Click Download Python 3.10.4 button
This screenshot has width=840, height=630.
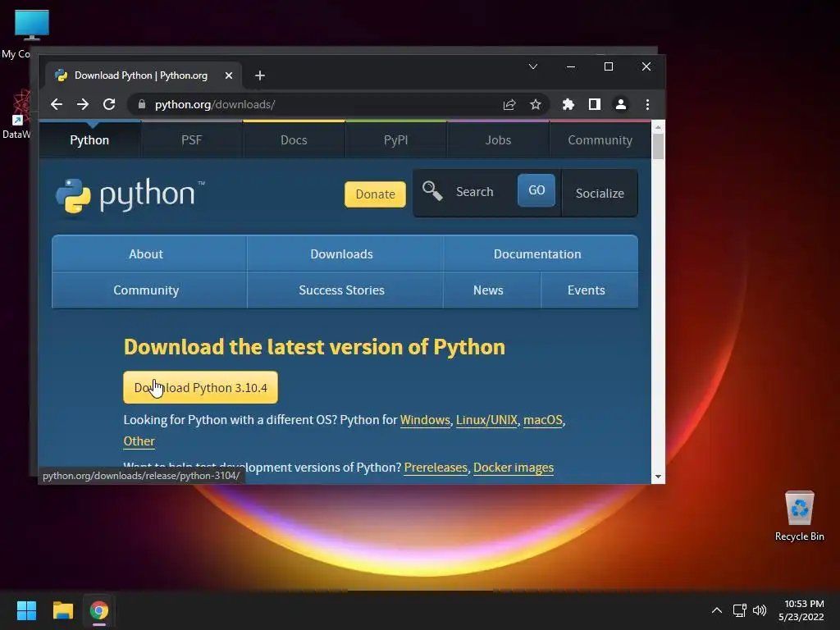coord(200,387)
